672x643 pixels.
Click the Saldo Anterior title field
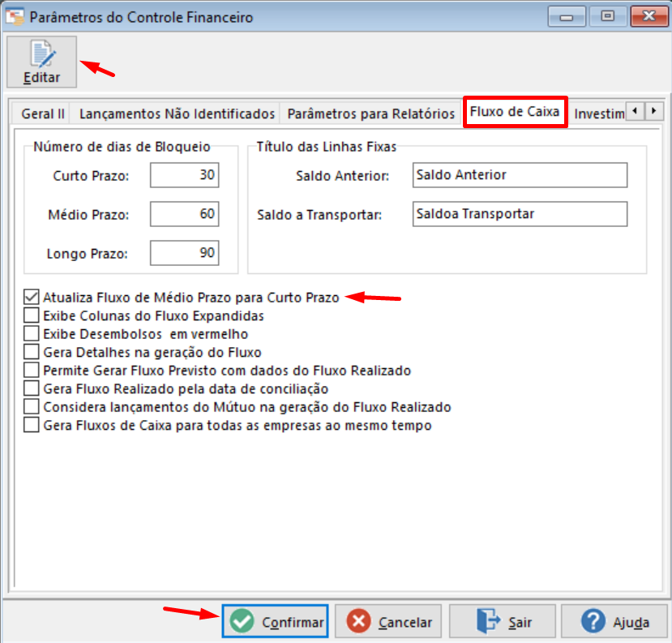(x=520, y=175)
